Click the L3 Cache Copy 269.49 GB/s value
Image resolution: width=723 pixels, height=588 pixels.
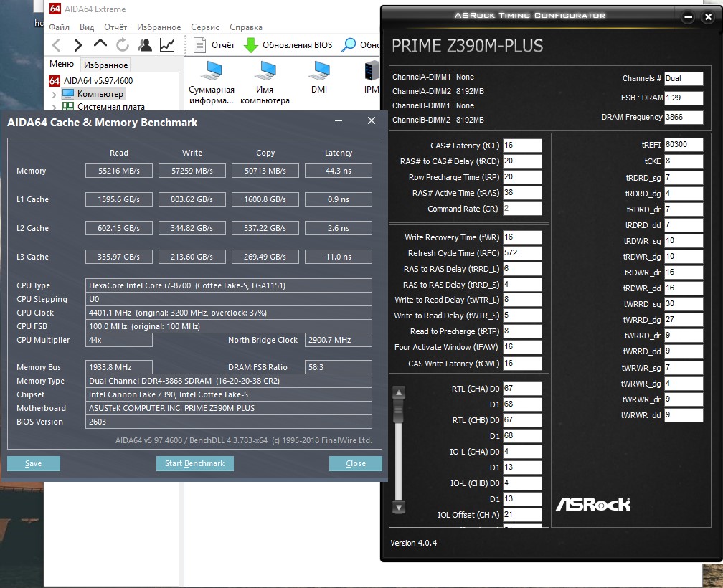coord(265,257)
